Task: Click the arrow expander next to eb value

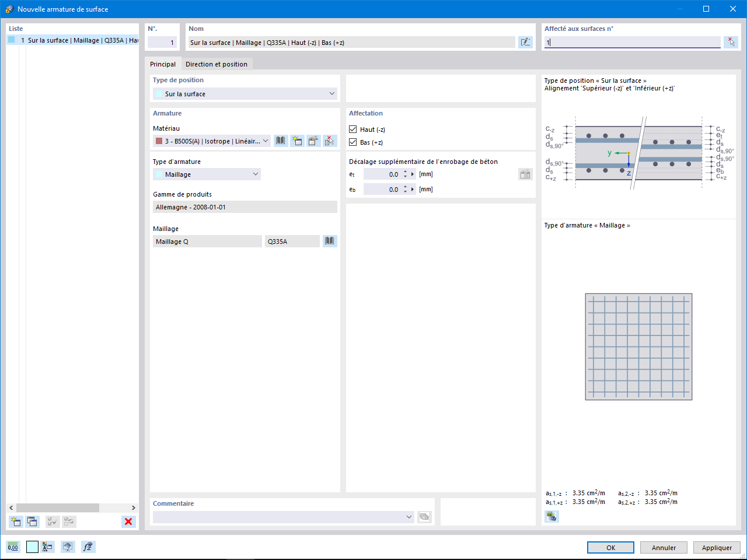Action: tap(413, 189)
